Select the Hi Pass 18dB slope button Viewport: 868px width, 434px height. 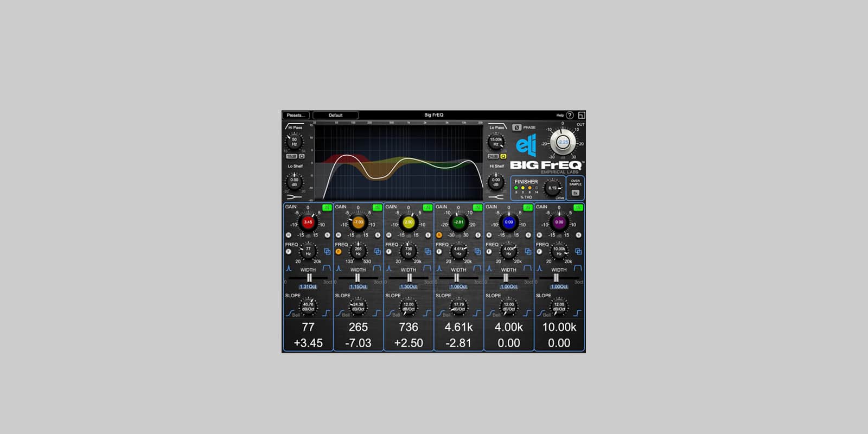(x=291, y=156)
